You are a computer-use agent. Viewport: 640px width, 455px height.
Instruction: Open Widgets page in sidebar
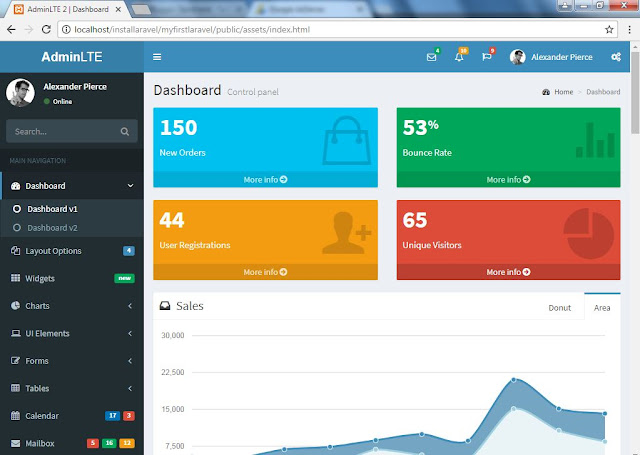(x=72, y=278)
